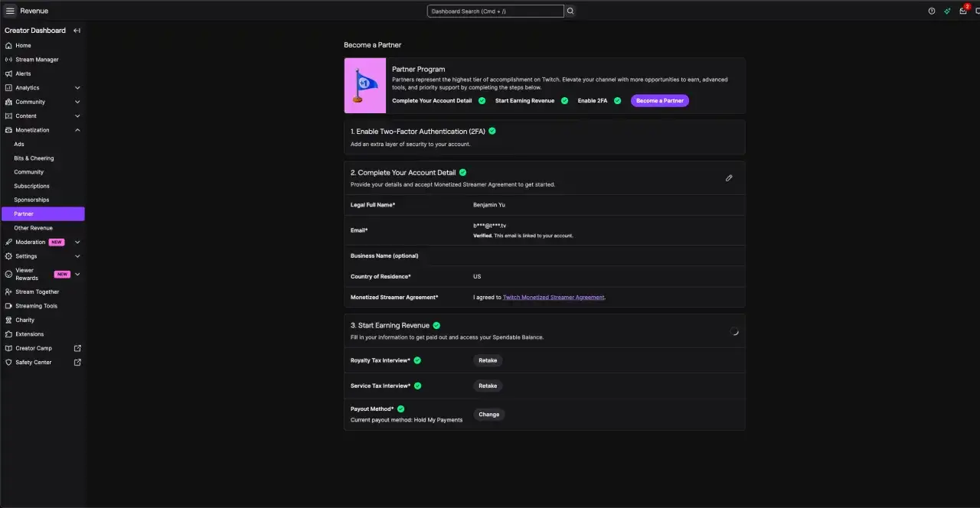Retake the Service Tax Interview
This screenshot has width=980, height=508.
[488, 386]
